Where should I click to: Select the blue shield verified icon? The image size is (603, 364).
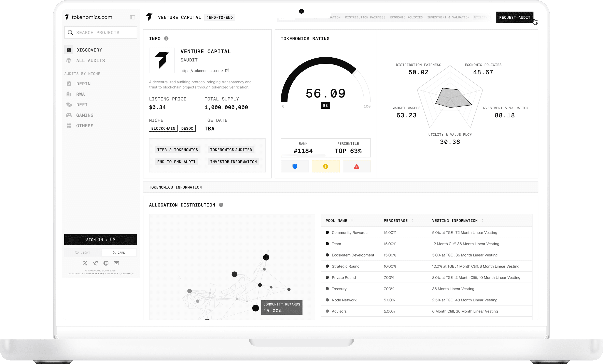(x=295, y=167)
